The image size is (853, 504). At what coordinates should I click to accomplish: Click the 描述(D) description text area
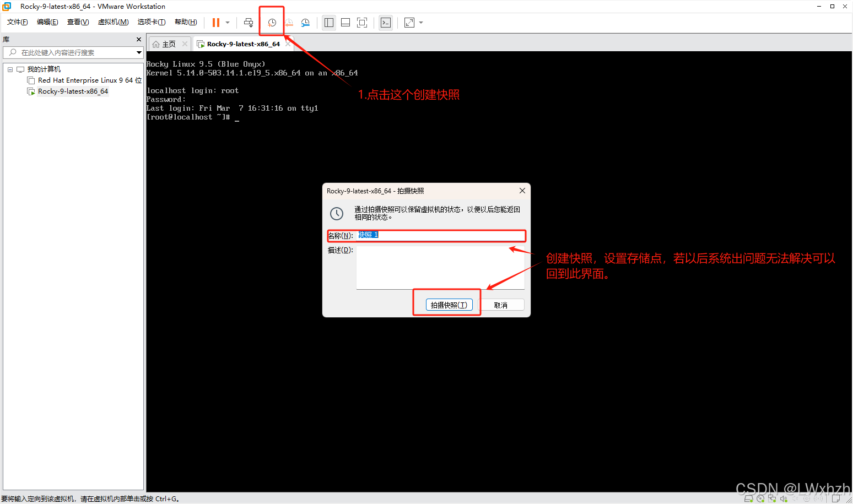[440, 267]
